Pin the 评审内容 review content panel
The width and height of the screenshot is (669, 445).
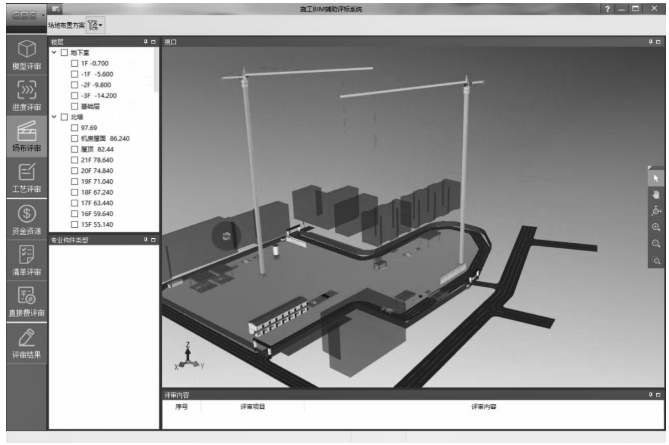651,395
